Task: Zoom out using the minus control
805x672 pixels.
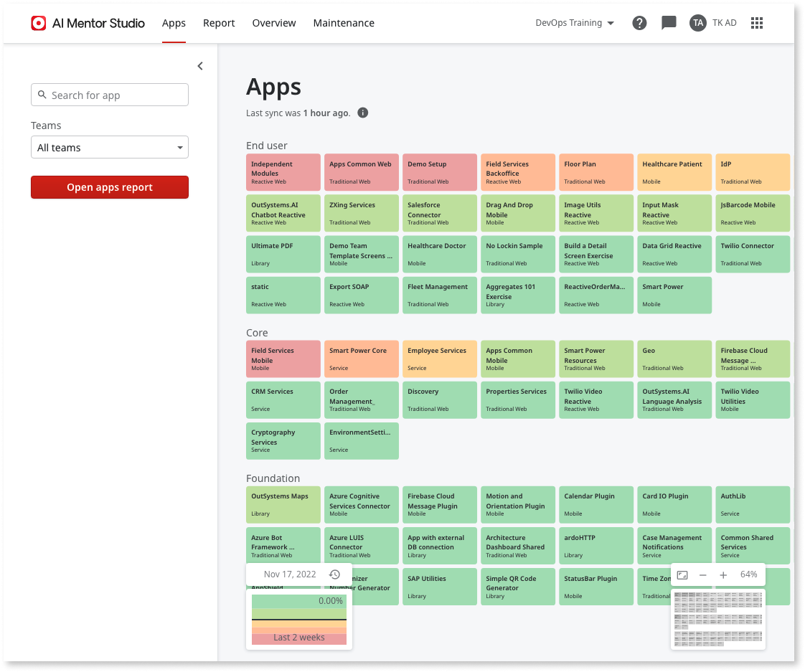Action: pyautogui.click(x=703, y=574)
